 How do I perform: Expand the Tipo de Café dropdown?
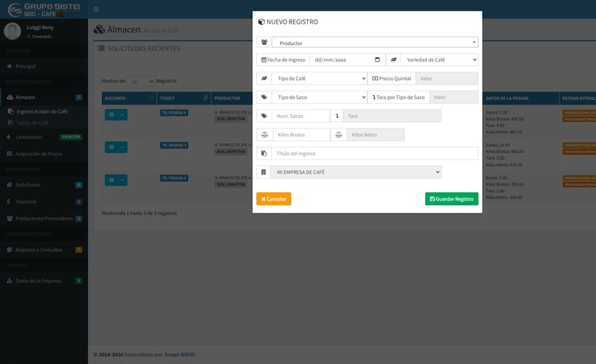(319, 78)
